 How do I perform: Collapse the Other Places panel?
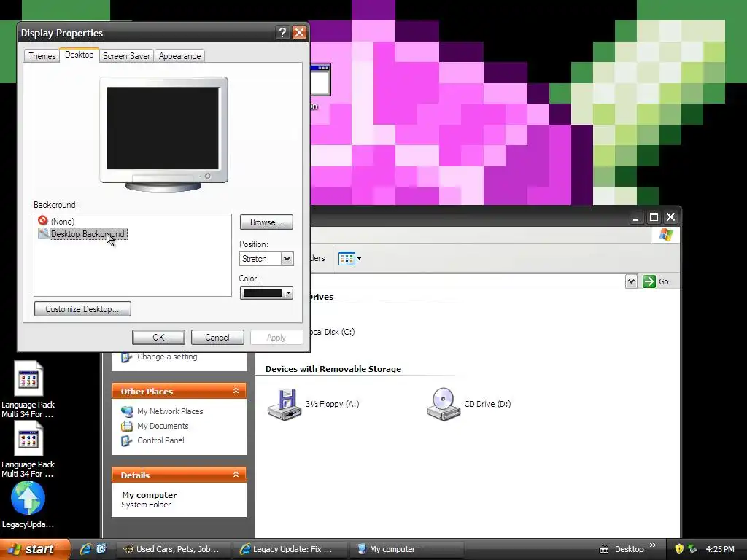click(236, 391)
